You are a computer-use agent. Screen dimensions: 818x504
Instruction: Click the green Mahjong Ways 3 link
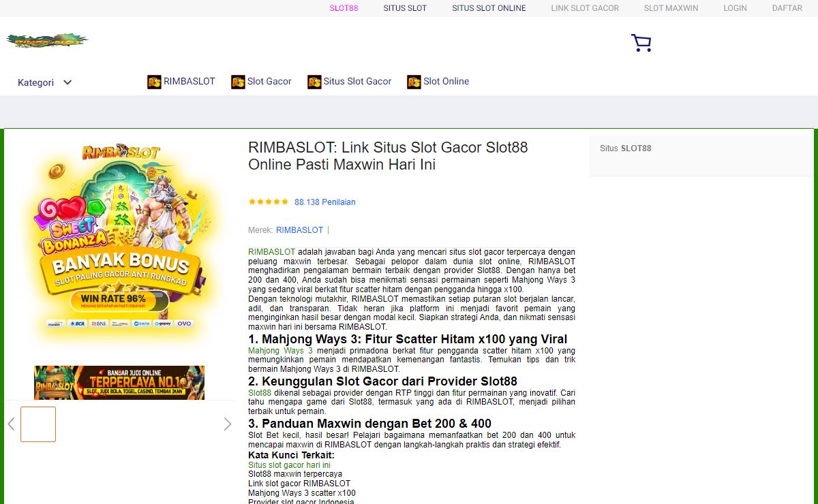pyautogui.click(x=280, y=351)
